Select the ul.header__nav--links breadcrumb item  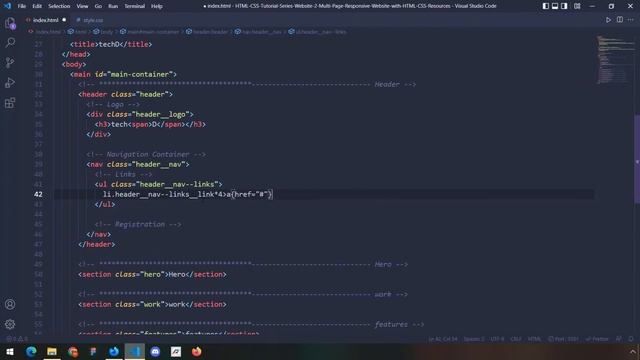(x=318, y=31)
